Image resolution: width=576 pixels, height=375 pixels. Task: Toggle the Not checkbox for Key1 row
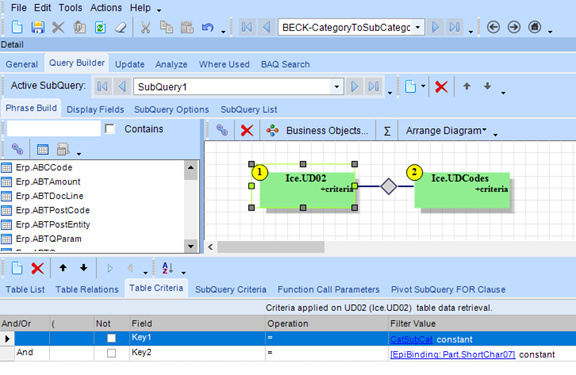[111, 338]
